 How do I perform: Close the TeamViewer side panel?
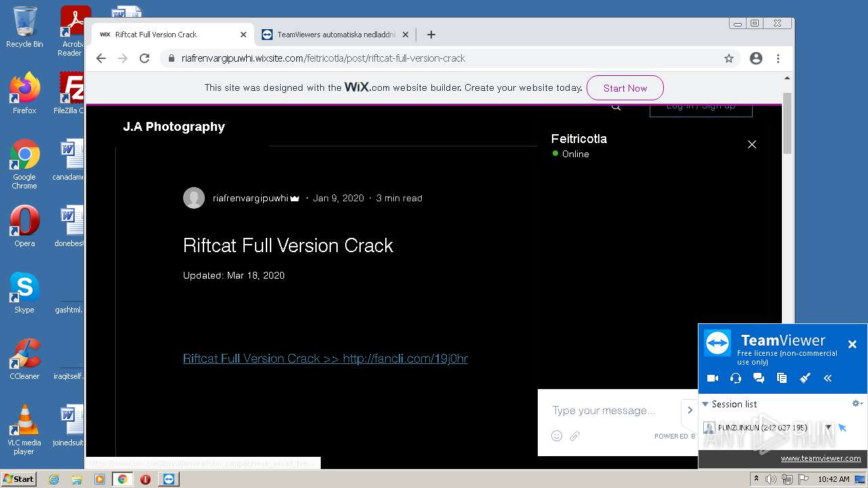tap(852, 344)
